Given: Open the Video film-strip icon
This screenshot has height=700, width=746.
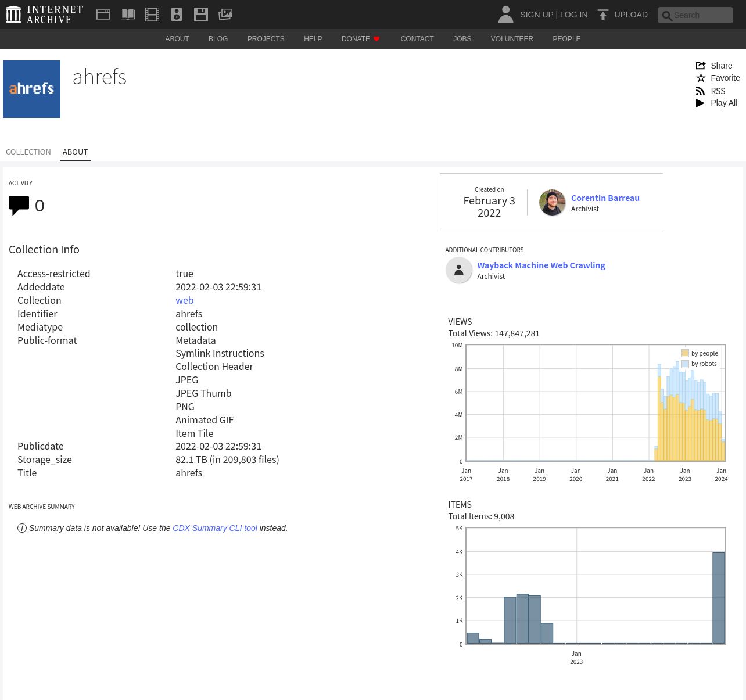Looking at the screenshot, I should 152,15.
